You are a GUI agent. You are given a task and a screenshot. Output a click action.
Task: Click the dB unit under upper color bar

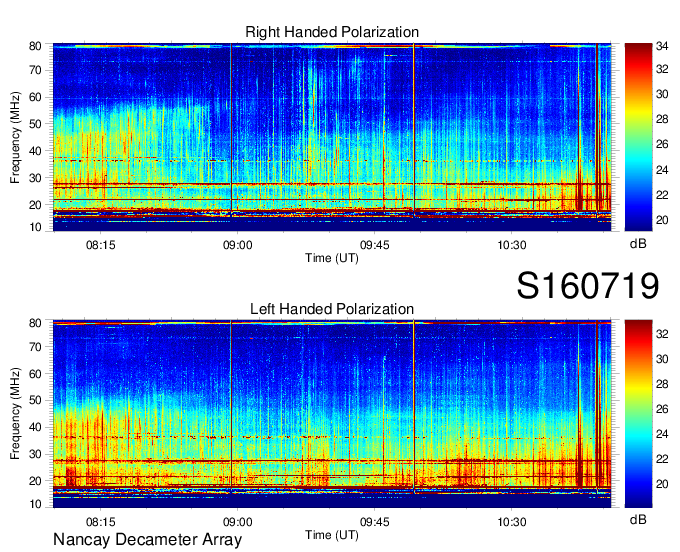[638, 244]
